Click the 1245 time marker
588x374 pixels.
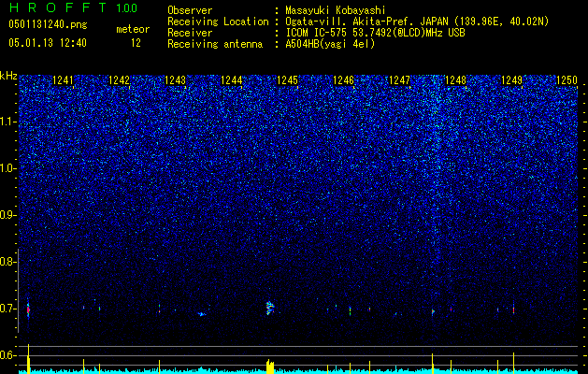pos(287,80)
